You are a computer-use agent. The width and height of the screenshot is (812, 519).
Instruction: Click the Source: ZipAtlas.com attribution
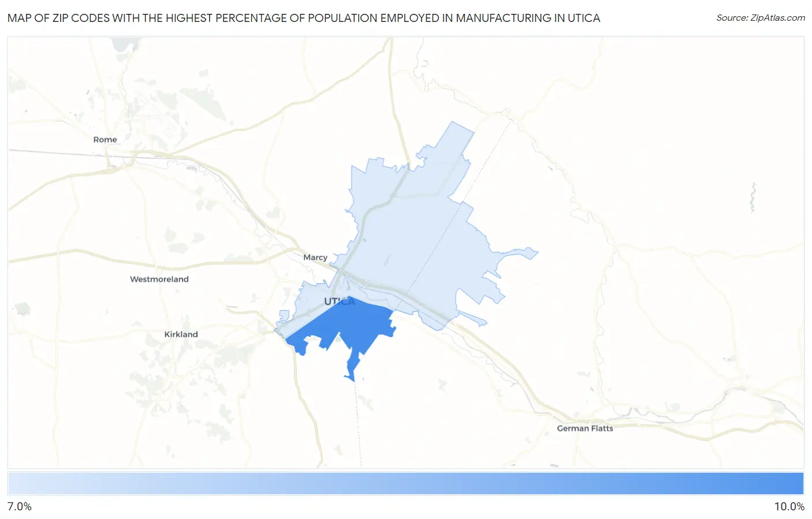(761, 18)
